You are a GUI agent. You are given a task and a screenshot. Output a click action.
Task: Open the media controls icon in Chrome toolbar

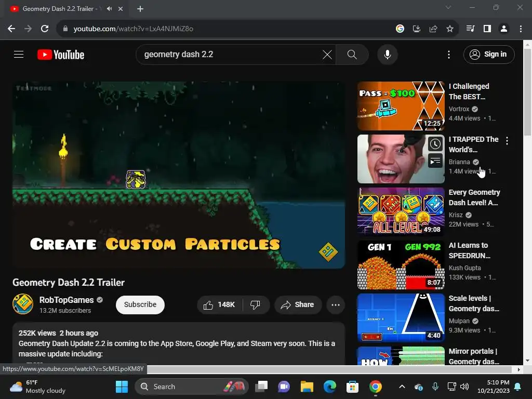click(471, 29)
